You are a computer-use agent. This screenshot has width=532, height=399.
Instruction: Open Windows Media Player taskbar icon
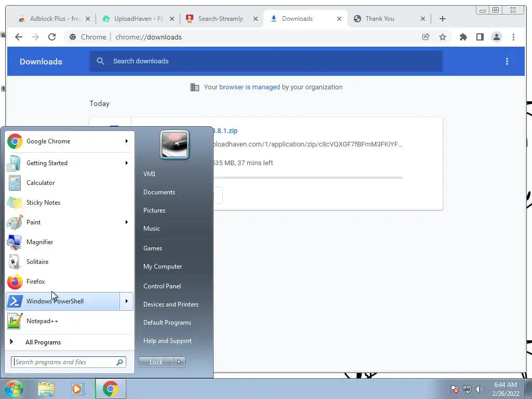click(x=77, y=389)
